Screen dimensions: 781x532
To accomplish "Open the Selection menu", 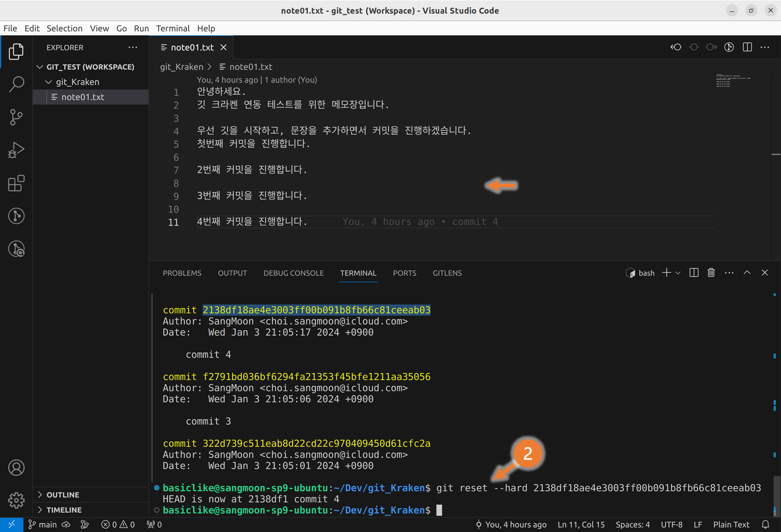I will click(64, 28).
